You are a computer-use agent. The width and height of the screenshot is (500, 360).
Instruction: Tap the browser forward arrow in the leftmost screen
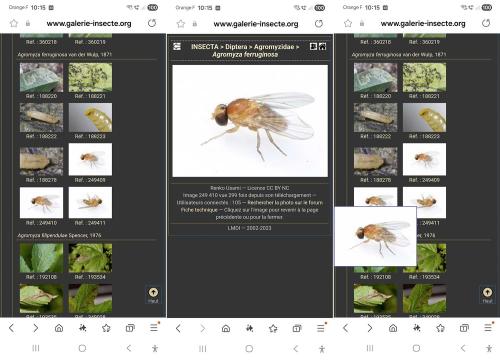point(35,328)
